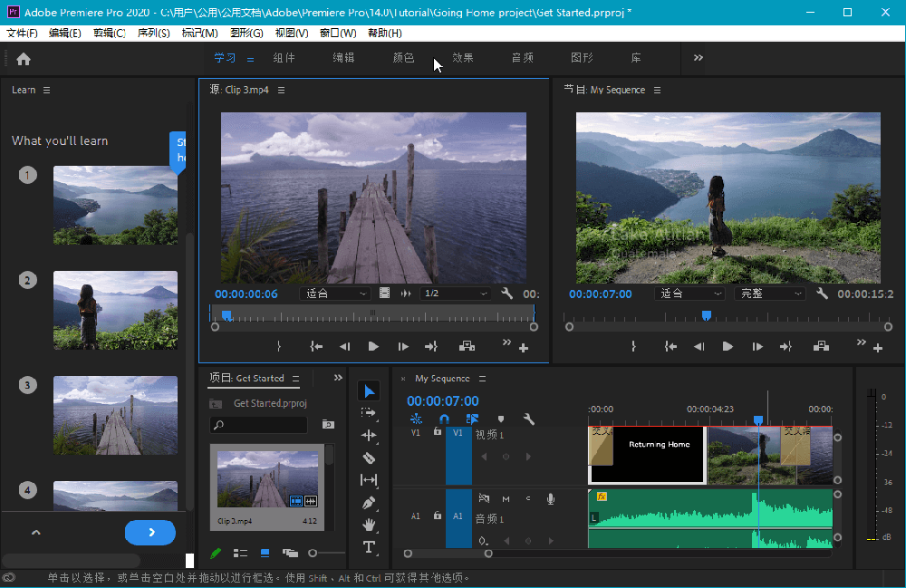Click blue next arrow button in Learn panel
906x588 pixels.
tap(150, 533)
